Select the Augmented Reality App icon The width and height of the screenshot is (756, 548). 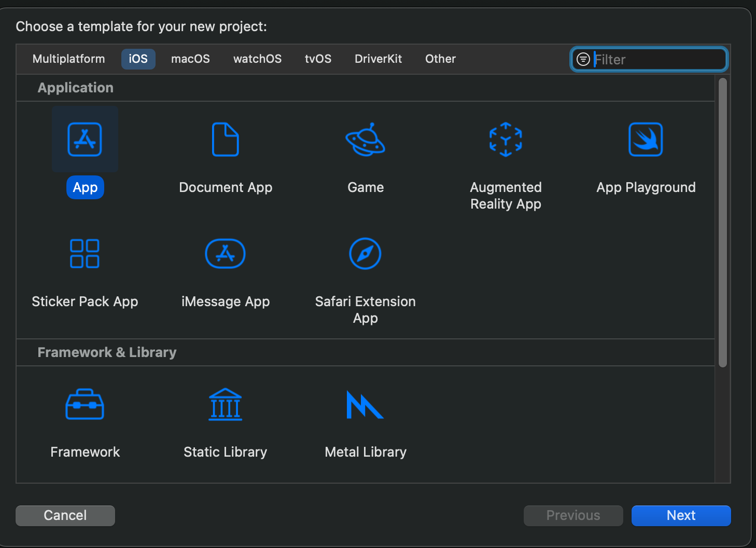[x=506, y=139]
